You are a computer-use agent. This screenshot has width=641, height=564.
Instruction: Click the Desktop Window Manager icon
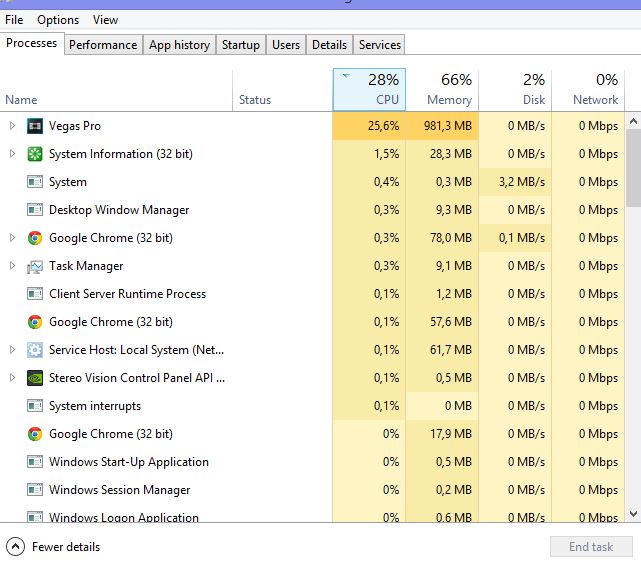[35, 210]
